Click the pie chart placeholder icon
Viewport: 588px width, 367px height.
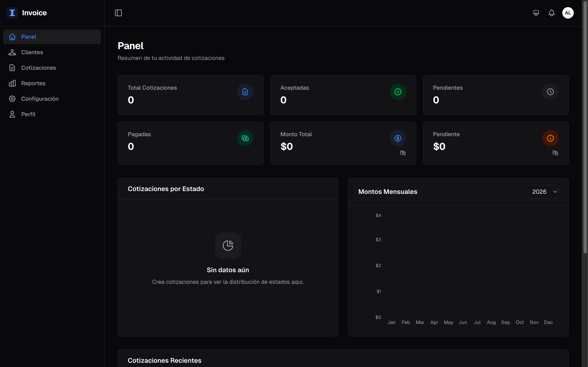(x=228, y=245)
